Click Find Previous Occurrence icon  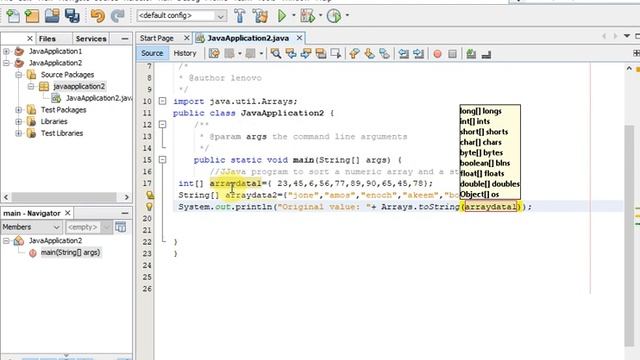pos(291,53)
